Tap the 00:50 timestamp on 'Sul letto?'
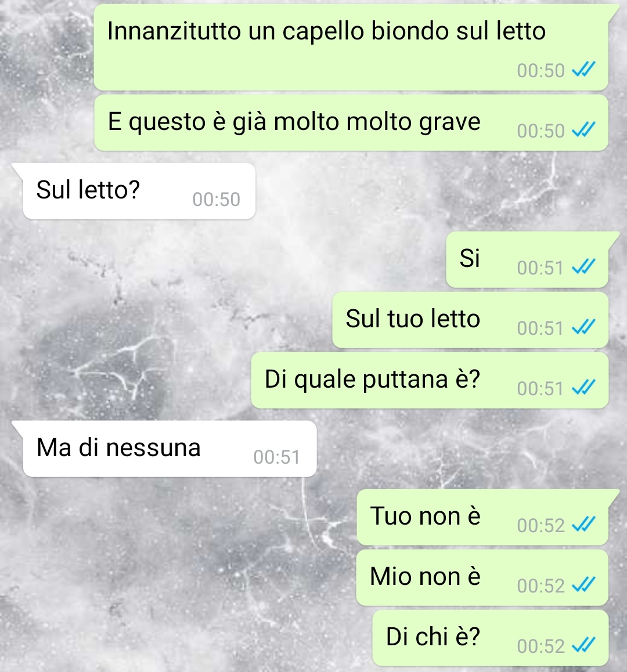The height and width of the screenshot is (672, 627). [x=216, y=199]
